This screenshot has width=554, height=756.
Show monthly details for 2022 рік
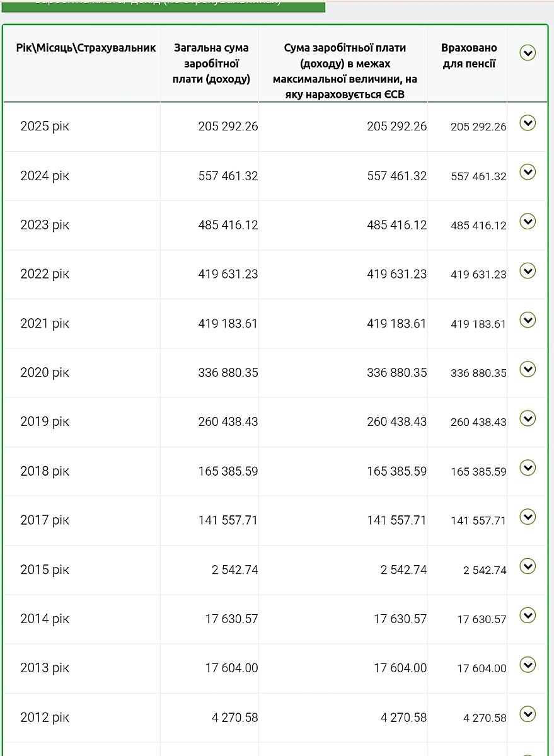pos(528,270)
